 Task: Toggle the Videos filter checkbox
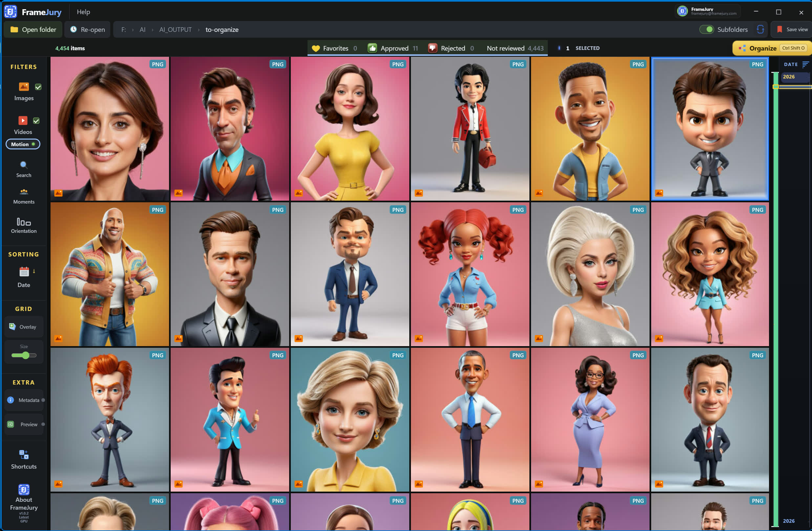pos(36,121)
